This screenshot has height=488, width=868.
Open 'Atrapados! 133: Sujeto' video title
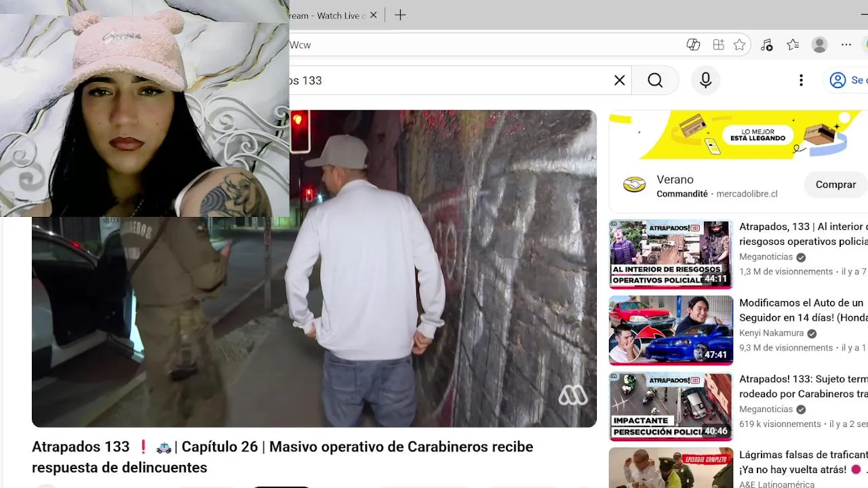point(804,386)
